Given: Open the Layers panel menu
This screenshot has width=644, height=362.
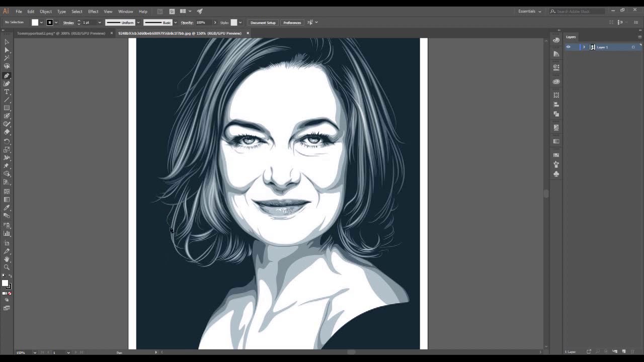Looking at the screenshot, I should [x=639, y=37].
